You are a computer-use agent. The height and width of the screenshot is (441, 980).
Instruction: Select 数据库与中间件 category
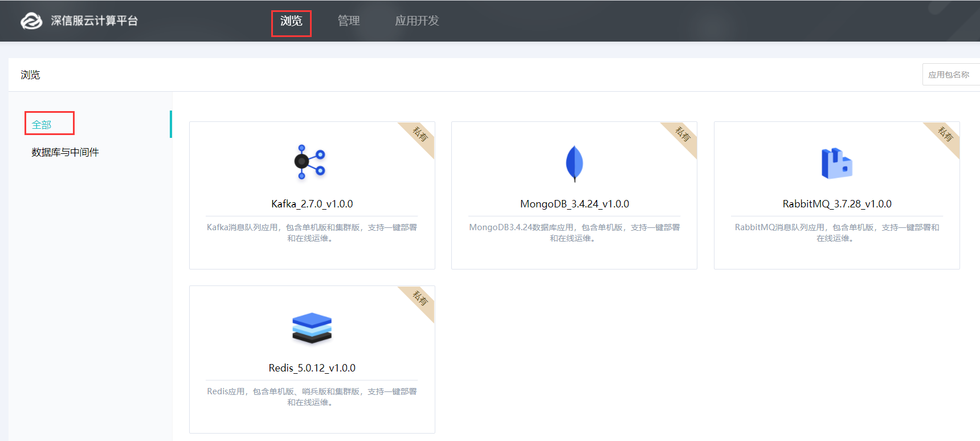(65, 152)
